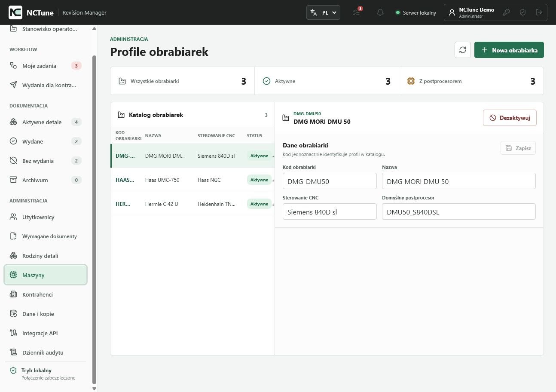Go to Aktywne detale
Image resolution: width=556 pixels, height=392 pixels.
[x=46, y=122]
